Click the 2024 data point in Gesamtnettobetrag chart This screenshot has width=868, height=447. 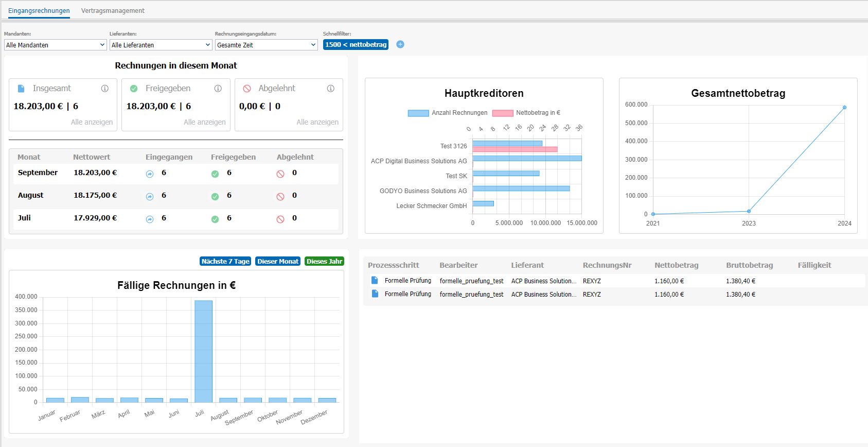coord(844,108)
